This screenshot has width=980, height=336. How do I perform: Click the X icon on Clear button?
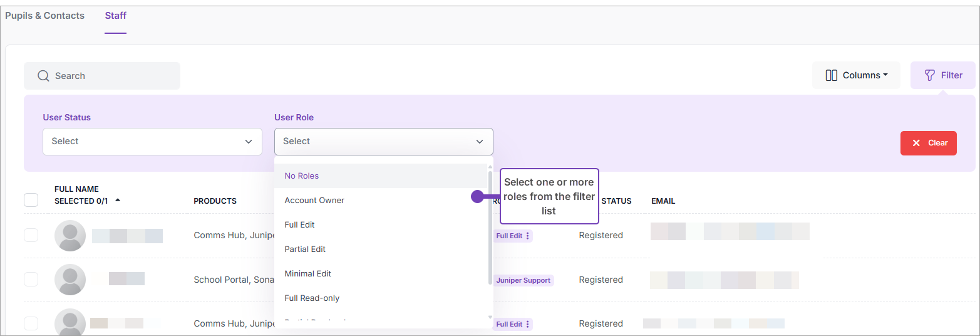[x=916, y=143]
